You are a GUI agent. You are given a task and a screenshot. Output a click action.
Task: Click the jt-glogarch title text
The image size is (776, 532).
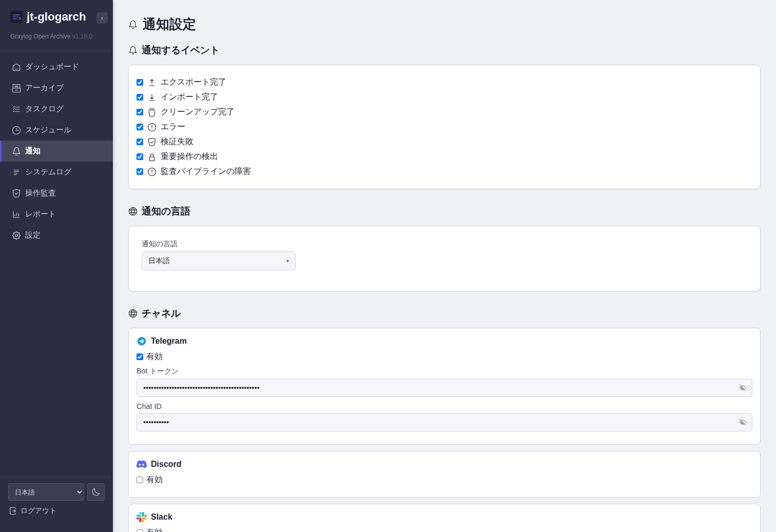click(56, 17)
